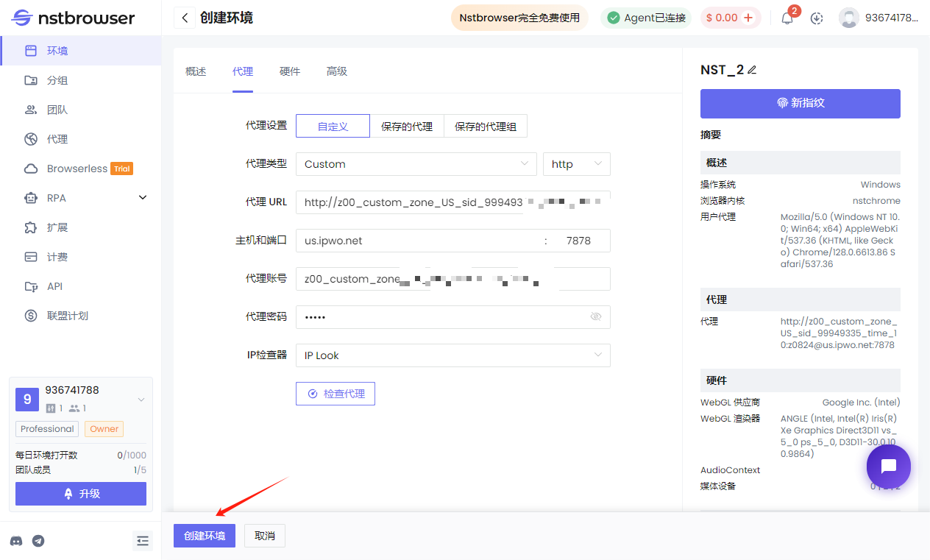
Task: Open the notifications bell
Action: [x=787, y=18]
